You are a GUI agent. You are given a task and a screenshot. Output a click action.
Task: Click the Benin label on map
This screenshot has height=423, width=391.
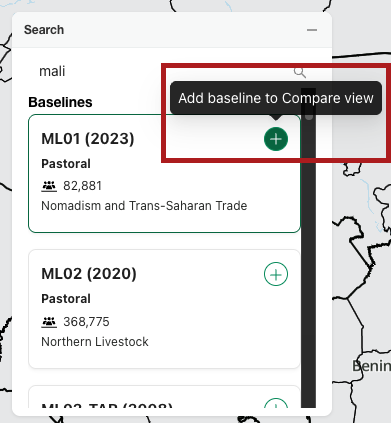point(371,366)
